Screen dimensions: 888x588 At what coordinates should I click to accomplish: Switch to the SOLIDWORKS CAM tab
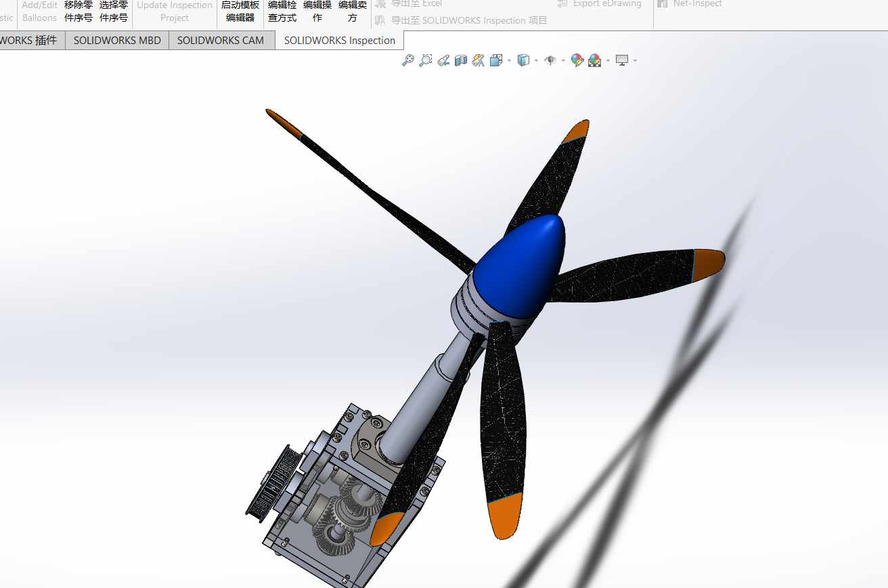click(221, 40)
